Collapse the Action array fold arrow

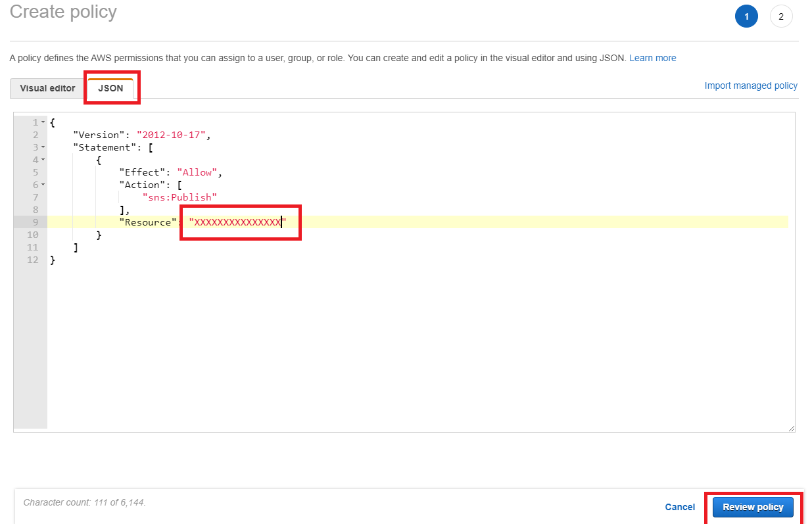[x=43, y=185]
